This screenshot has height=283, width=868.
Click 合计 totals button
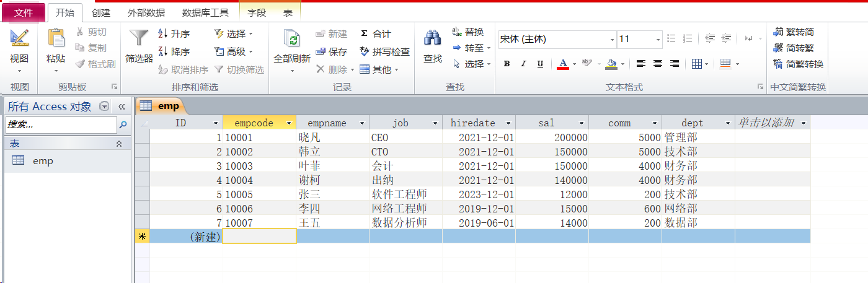376,33
